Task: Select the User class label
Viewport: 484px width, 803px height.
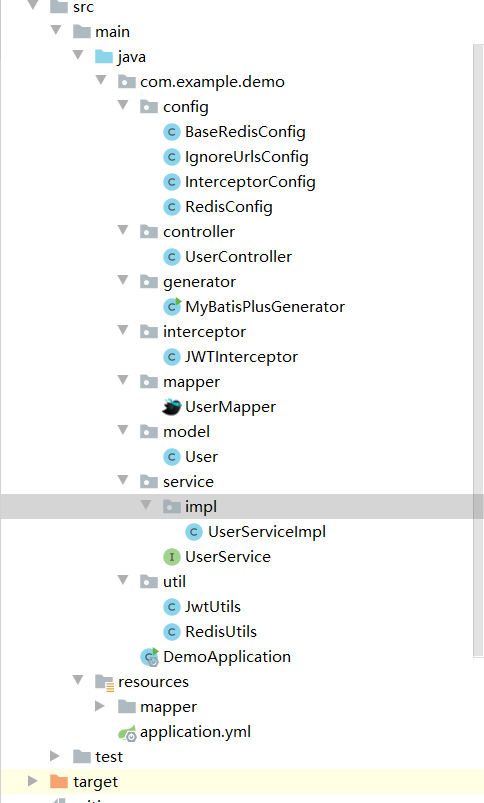Action: point(201,457)
